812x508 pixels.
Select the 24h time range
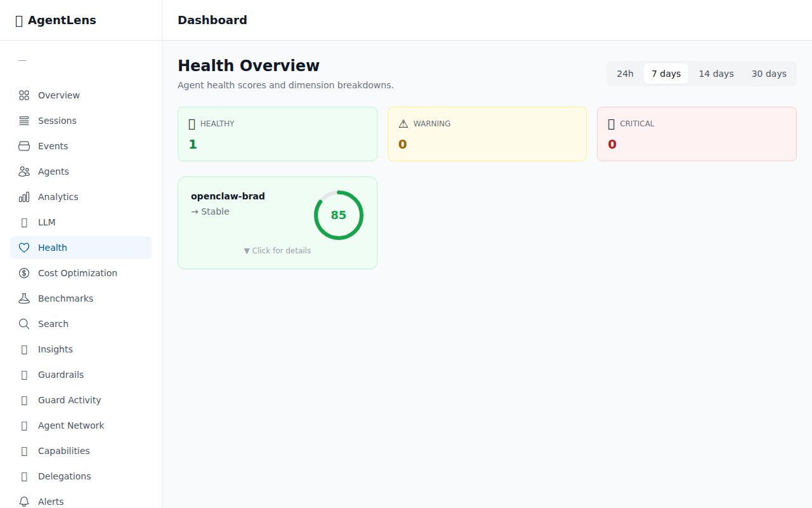coord(625,73)
